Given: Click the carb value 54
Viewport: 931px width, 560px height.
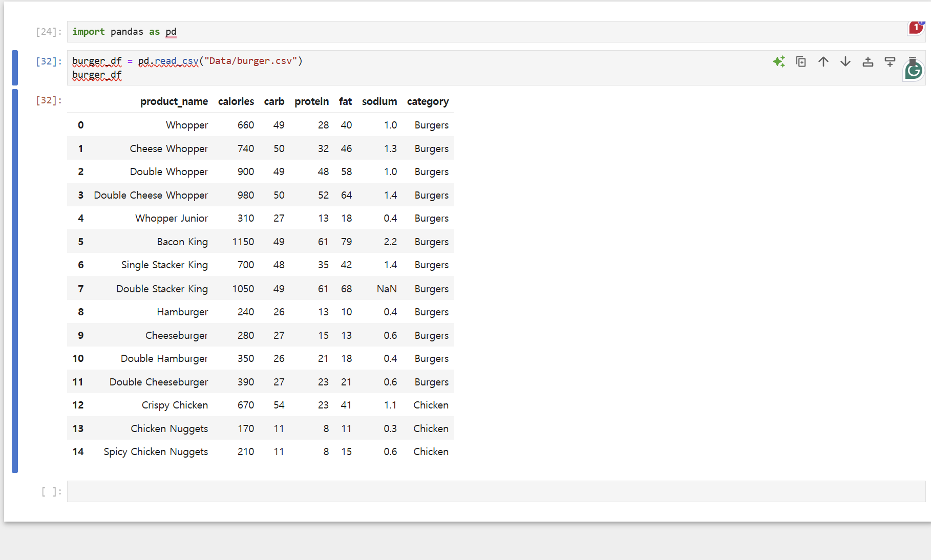Looking at the screenshot, I should [x=279, y=405].
